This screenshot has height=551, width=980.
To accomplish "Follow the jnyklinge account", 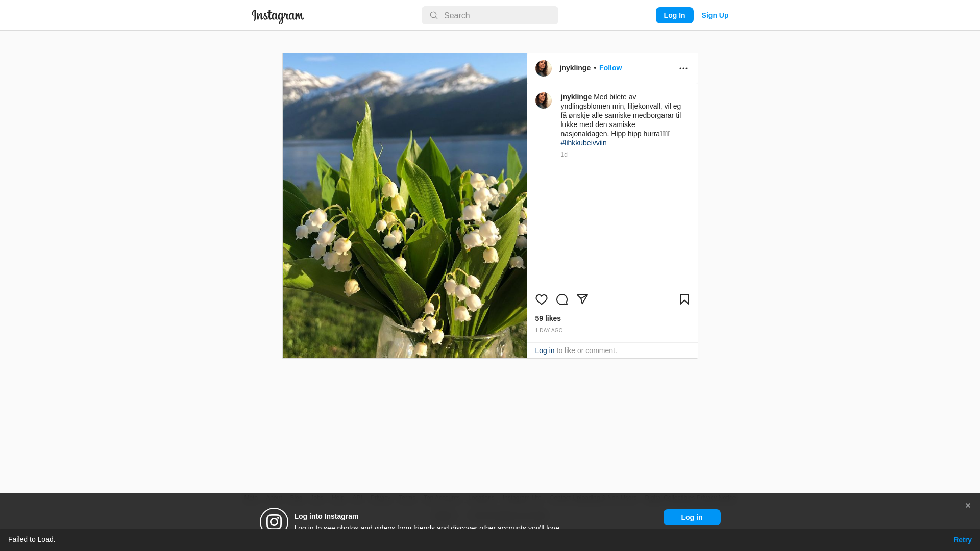I will [610, 68].
